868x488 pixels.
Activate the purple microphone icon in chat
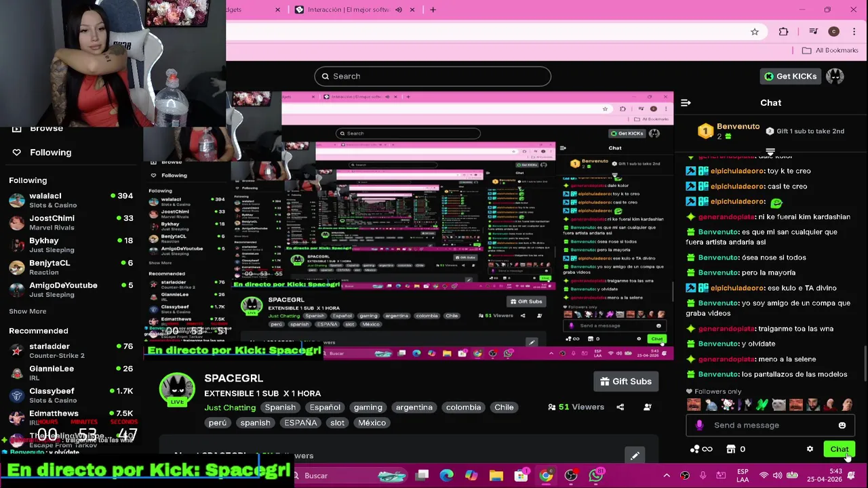[x=699, y=425]
